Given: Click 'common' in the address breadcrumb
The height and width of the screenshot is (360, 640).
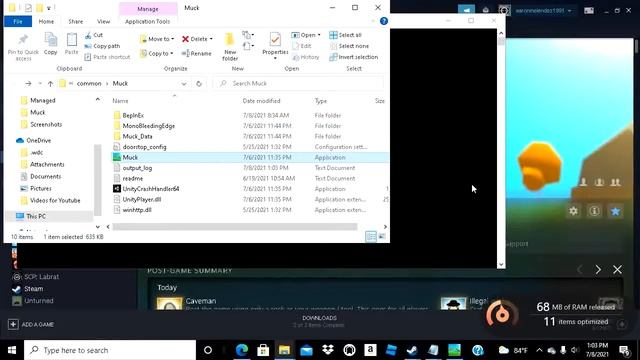Looking at the screenshot, I should point(89,83).
